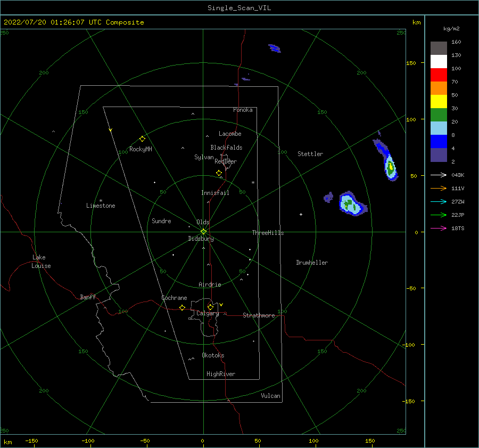Click the HighRiver label
This screenshot has height=448, width=479.
(221, 374)
